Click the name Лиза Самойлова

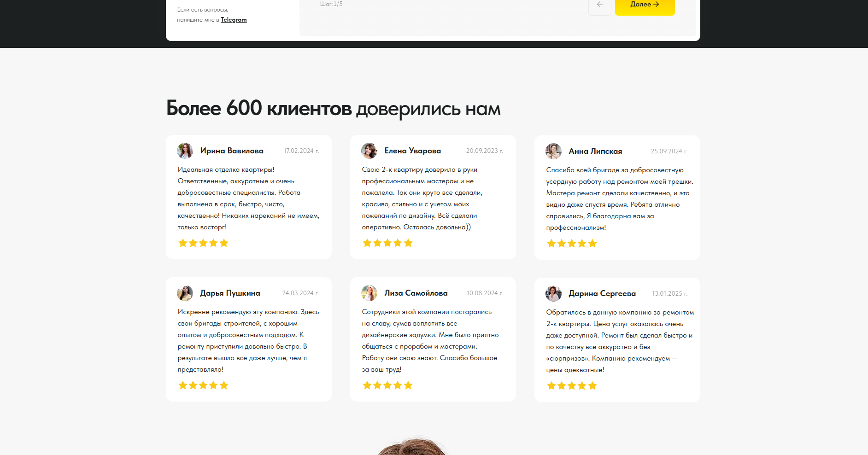click(x=416, y=293)
